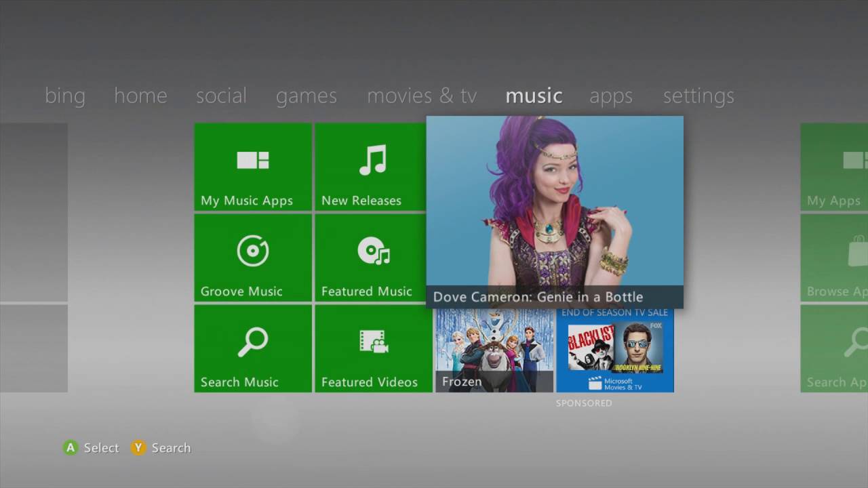868x488 pixels.
Task: Click the 'Browse Ap' label text
Action: (x=837, y=291)
